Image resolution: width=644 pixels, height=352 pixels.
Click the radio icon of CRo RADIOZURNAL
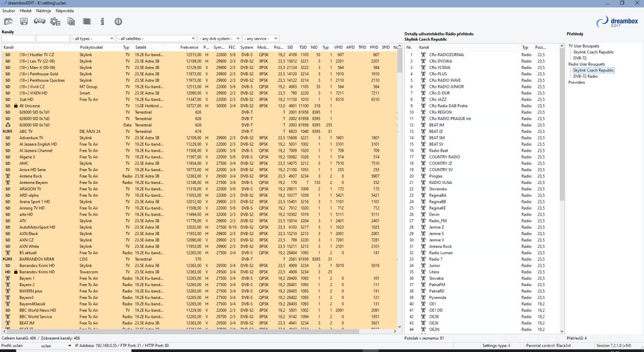423,55
